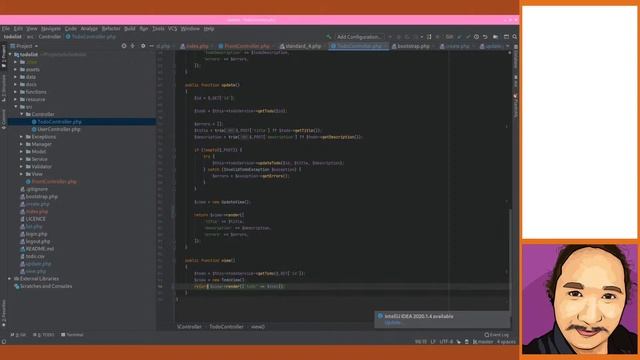
Task: Open the Git tool window button
Action: point(18,335)
